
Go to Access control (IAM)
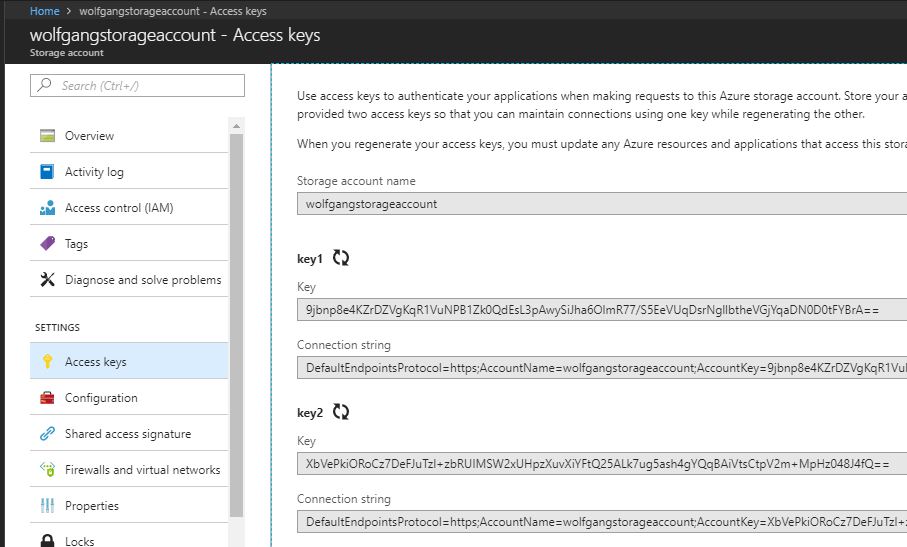coord(129,208)
